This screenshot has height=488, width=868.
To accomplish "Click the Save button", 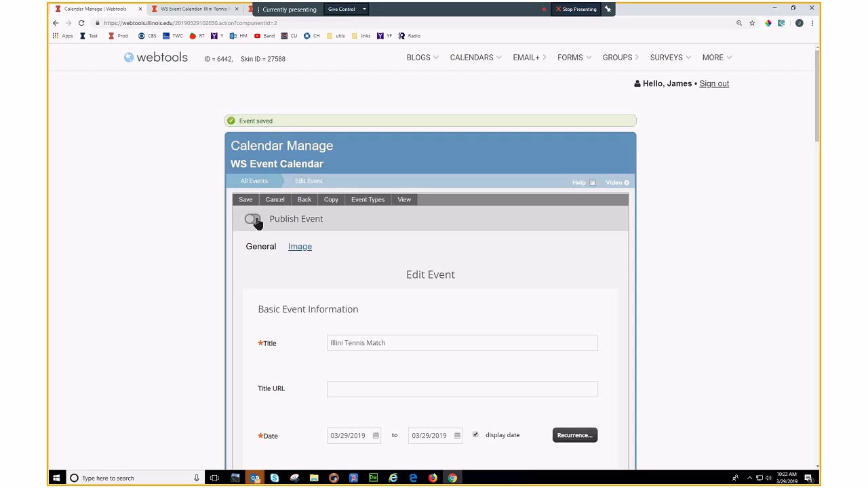I will pyautogui.click(x=245, y=199).
